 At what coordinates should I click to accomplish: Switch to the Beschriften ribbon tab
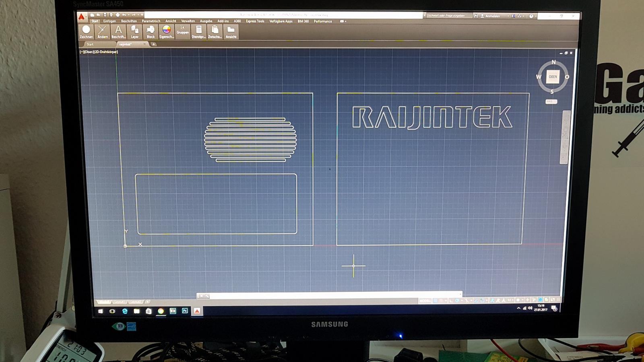click(x=129, y=21)
